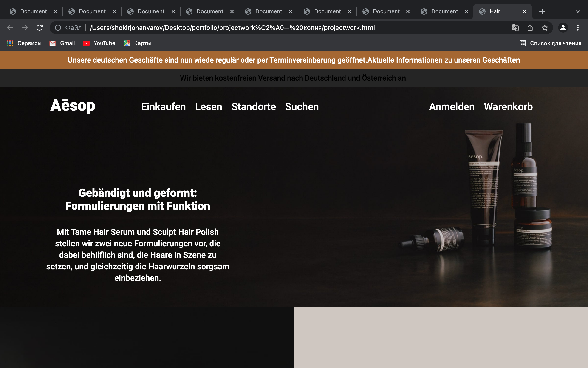
Task: Open the Карты bookmark
Action: tap(137, 43)
